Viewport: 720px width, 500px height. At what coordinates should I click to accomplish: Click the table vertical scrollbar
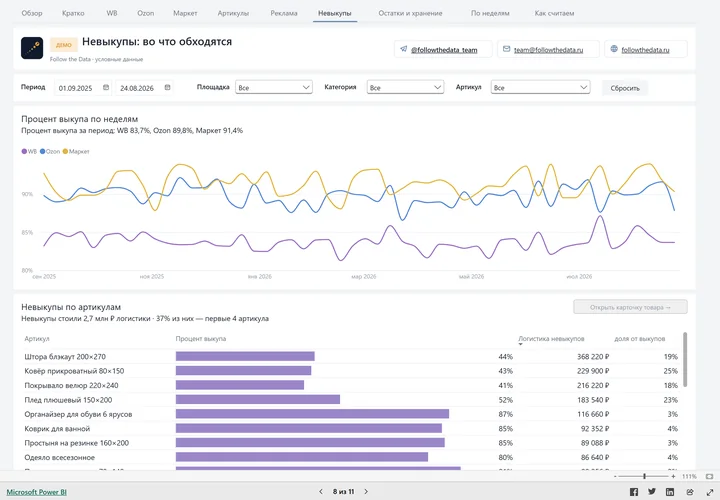pyautogui.click(x=685, y=360)
